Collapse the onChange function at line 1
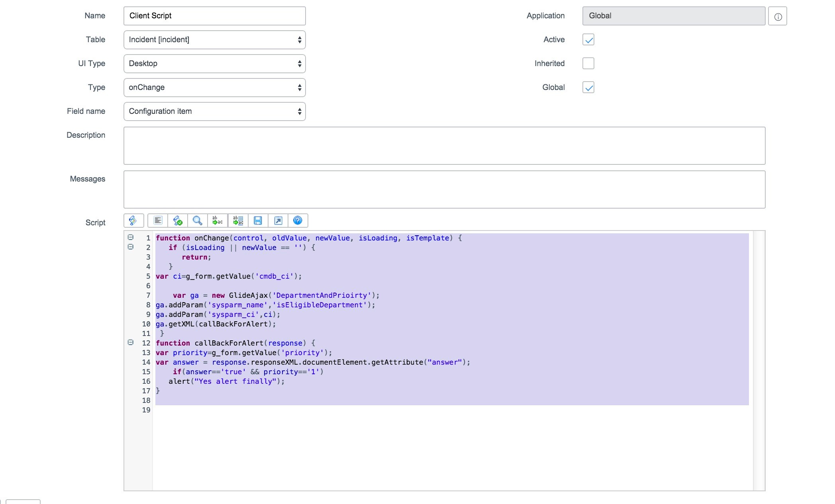Screen dimensions: 835x504 point(130,237)
